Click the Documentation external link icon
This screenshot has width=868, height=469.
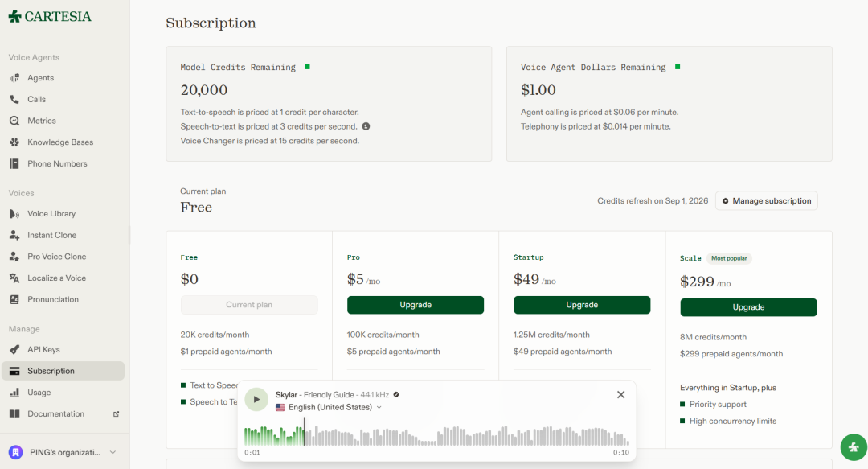(x=117, y=414)
